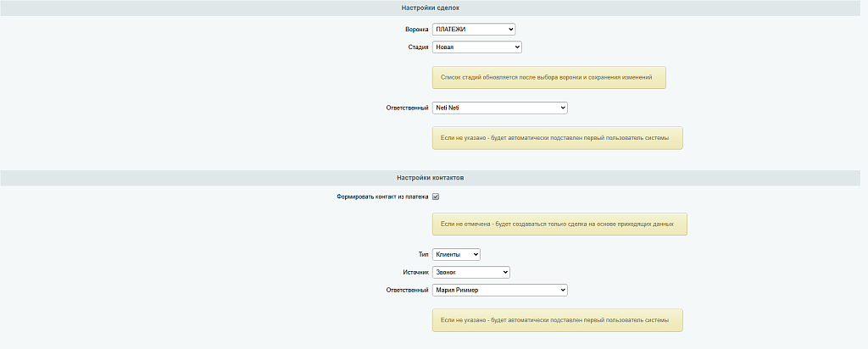Image resolution: width=868 pixels, height=349 pixels.
Task: Click the note about only a deal being created
Action: [559, 224]
